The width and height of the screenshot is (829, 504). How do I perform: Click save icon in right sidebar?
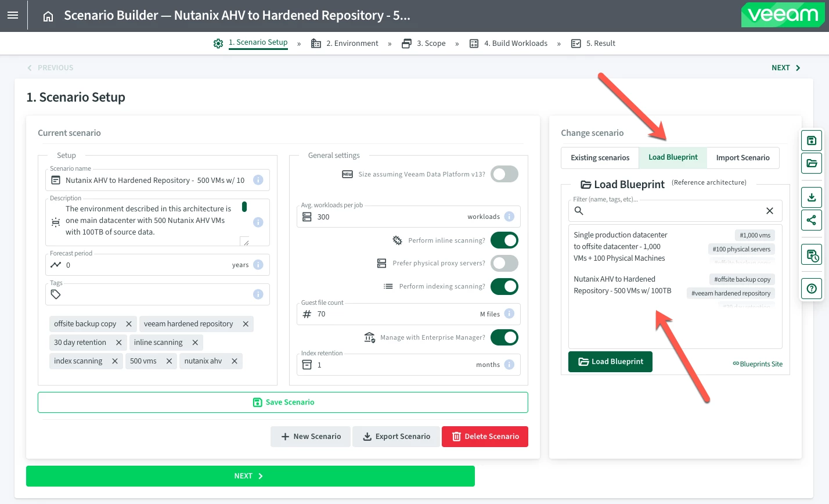click(812, 141)
